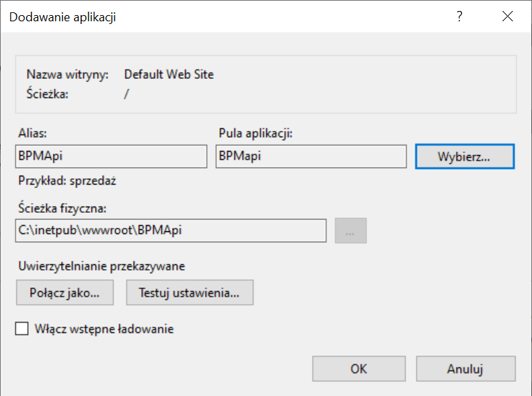Close the Dodawanie aplikacji dialog
Screen dimensions: 532x396
pos(507,16)
